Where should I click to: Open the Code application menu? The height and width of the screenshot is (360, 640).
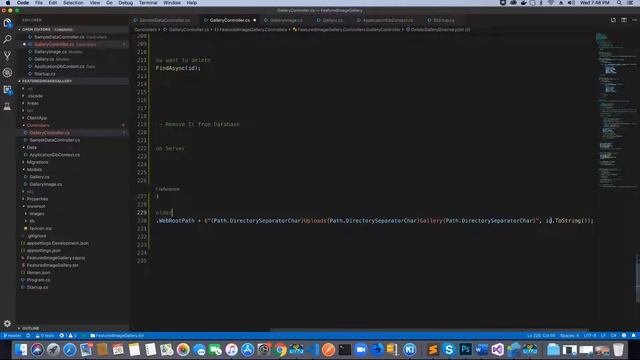pos(23,3)
